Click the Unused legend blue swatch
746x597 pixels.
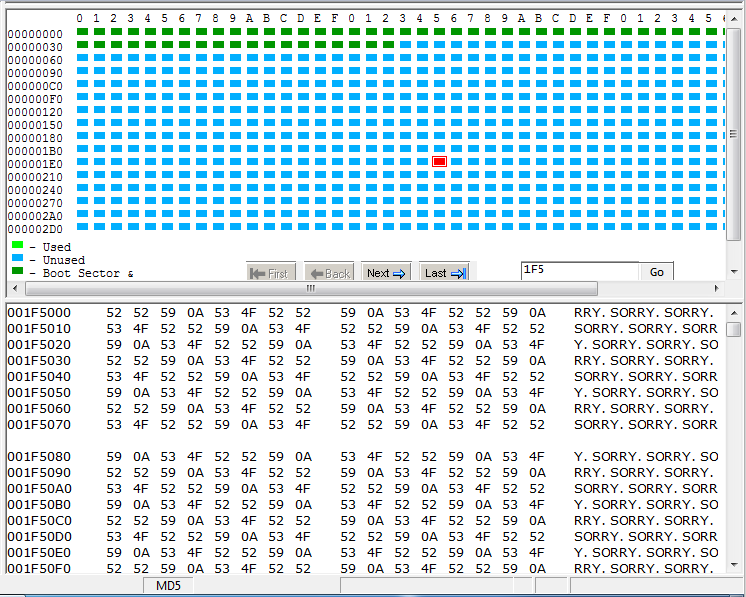(18, 258)
